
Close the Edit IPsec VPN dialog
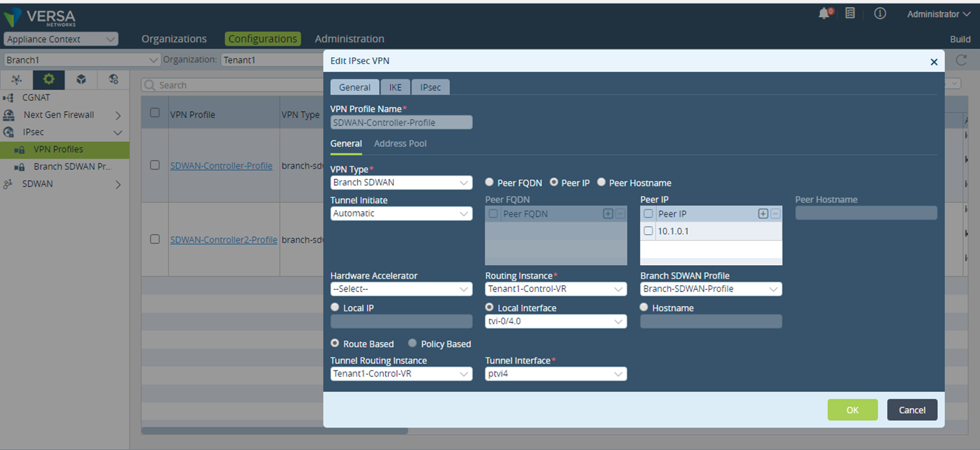point(934,62)
